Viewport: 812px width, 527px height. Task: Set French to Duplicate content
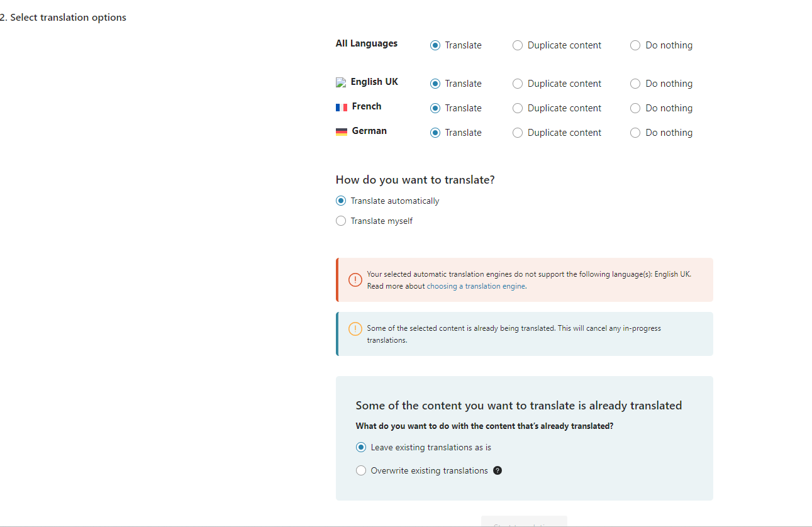(x=518, y=108)
